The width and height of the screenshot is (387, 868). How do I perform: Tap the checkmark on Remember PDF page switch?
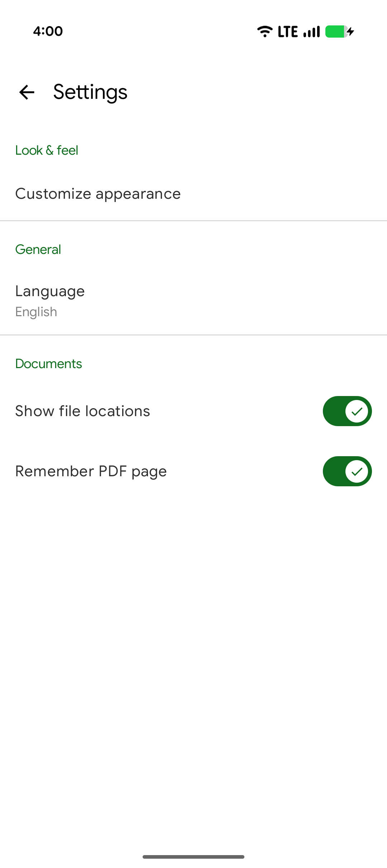(357, 471)
